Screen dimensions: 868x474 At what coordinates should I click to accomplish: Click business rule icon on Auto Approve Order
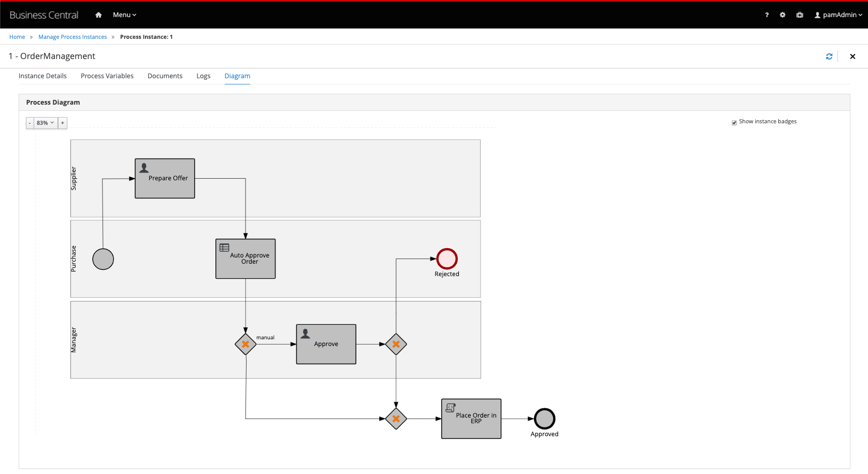pyautogui.click(x=224, y=248)
